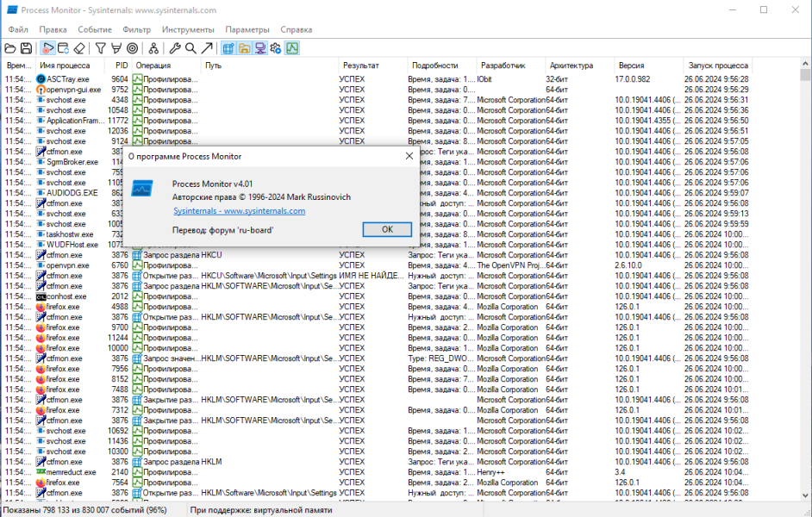This screenshot has width=812, height=517.
Task: Open the Фильтр menu
Action: (137, 29)
